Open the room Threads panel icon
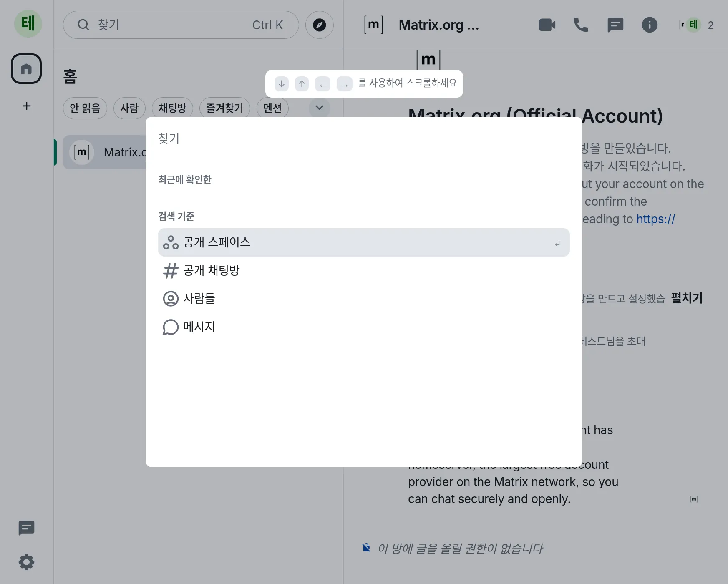Image resolution: width=728 pixels, height=584 pixels. (x=615, y=25)
